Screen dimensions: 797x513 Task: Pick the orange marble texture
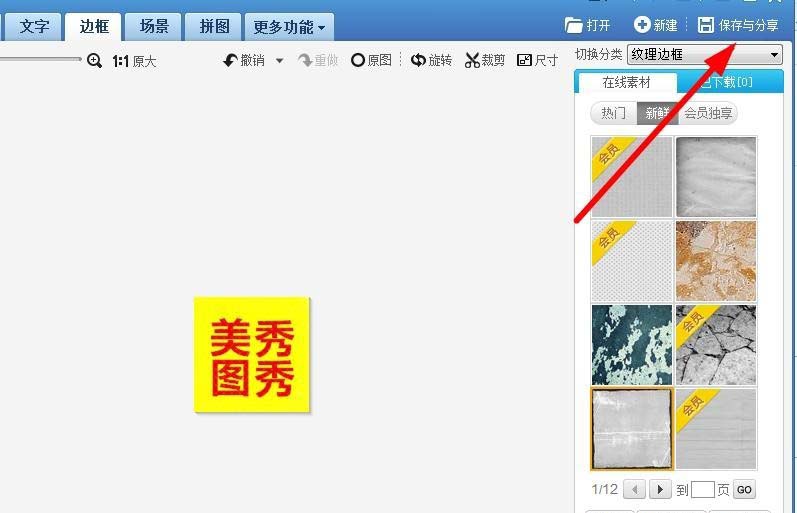tap(716, 261)
